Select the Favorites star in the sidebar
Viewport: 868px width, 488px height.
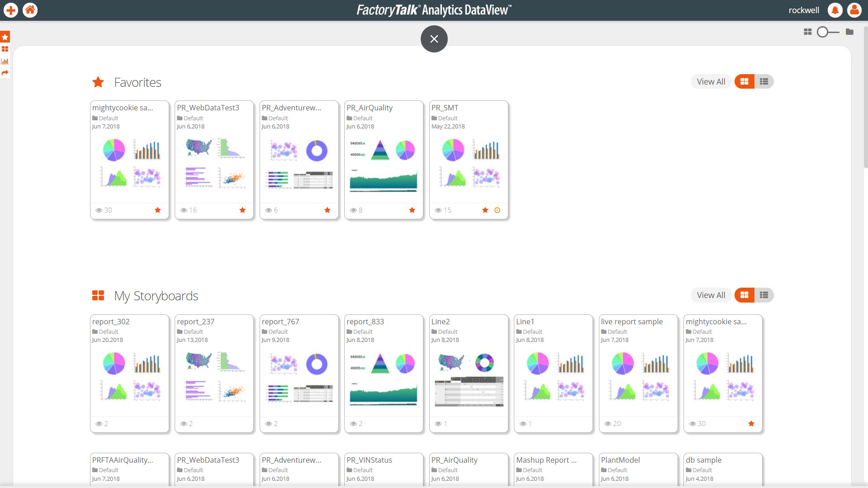(x=5, y=37)
